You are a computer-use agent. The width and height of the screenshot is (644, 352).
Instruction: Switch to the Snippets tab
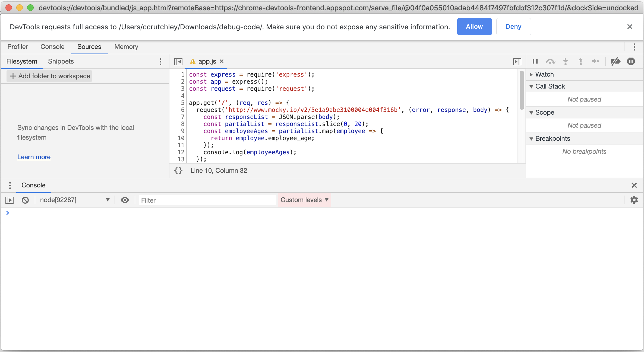[x=61, y=61]
